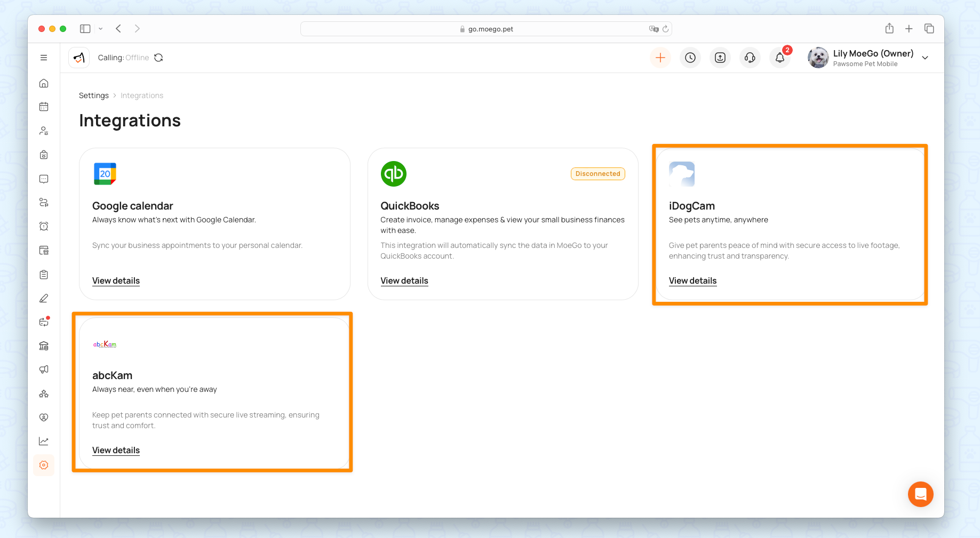The height and width of the screenshot is (538, 980).
Task: Open the Settings gear sidebar icon
Action: (x=44, y=465)
